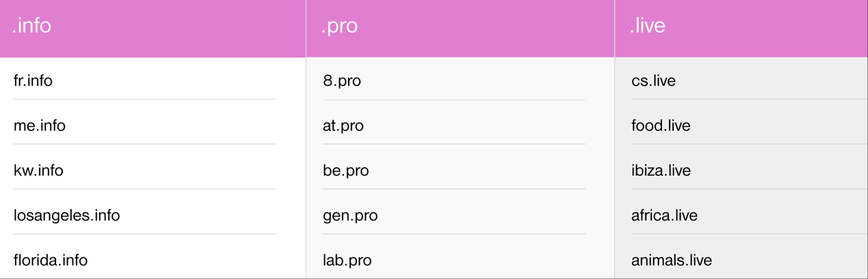868x279 pixels.
Task: Choose kw.info from the list
Action: (38, 170)
